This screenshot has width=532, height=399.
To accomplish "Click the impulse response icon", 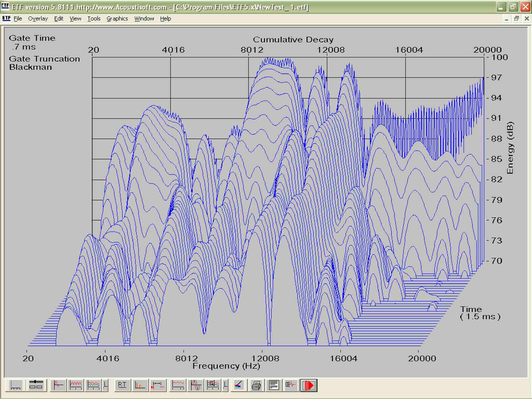I will [x=58, y=385].
